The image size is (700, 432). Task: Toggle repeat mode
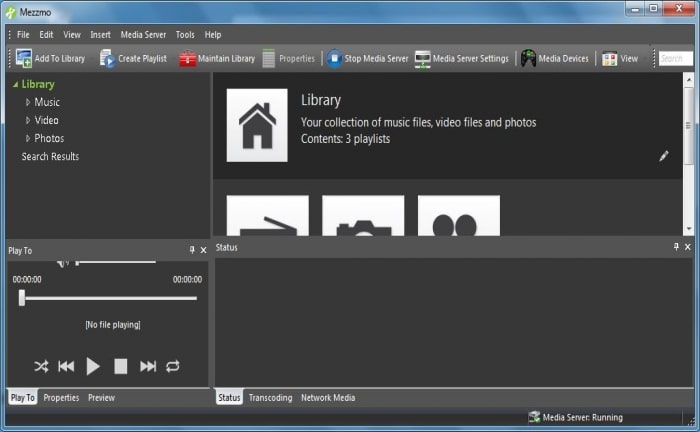[173, 367]
